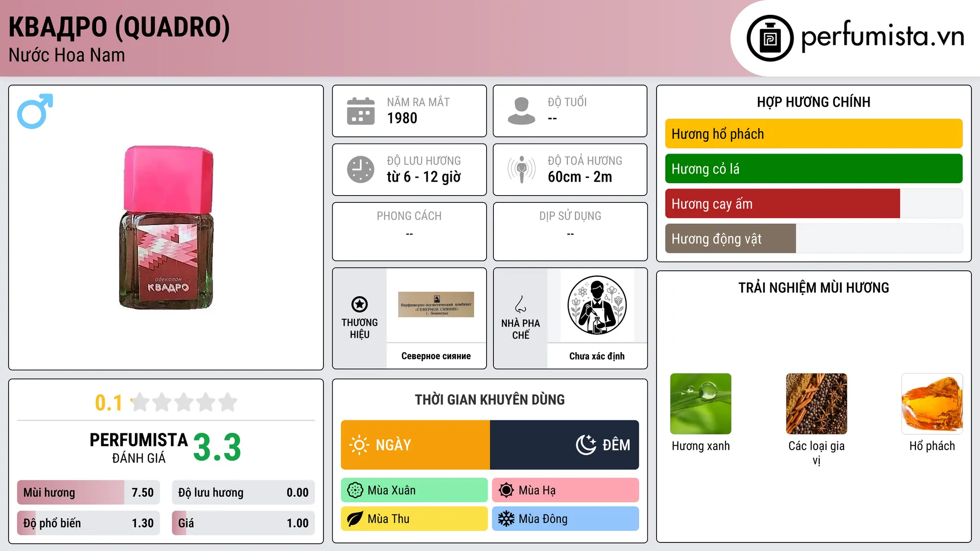Click the Perfumista score 3.3
The width and height of the screenshot is (980, 551).
217,448
